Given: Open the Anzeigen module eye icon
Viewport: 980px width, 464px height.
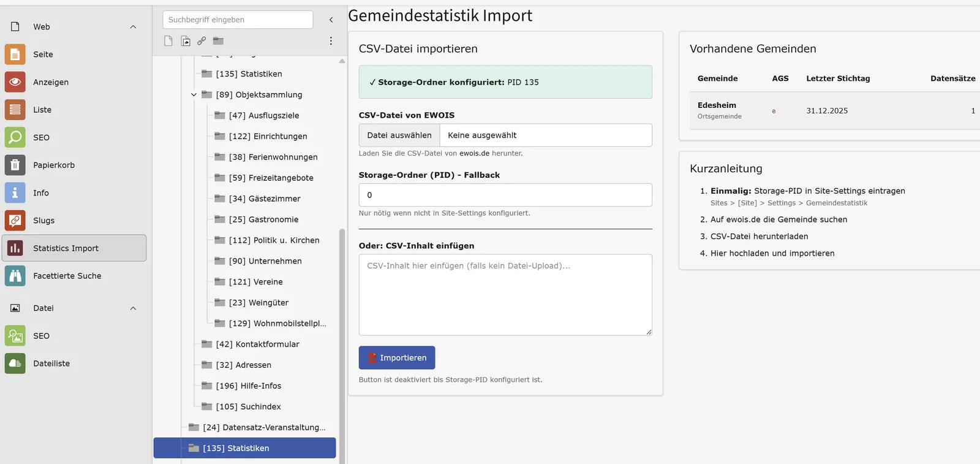Looking at the screenshot, I should (x=15, y=82).
